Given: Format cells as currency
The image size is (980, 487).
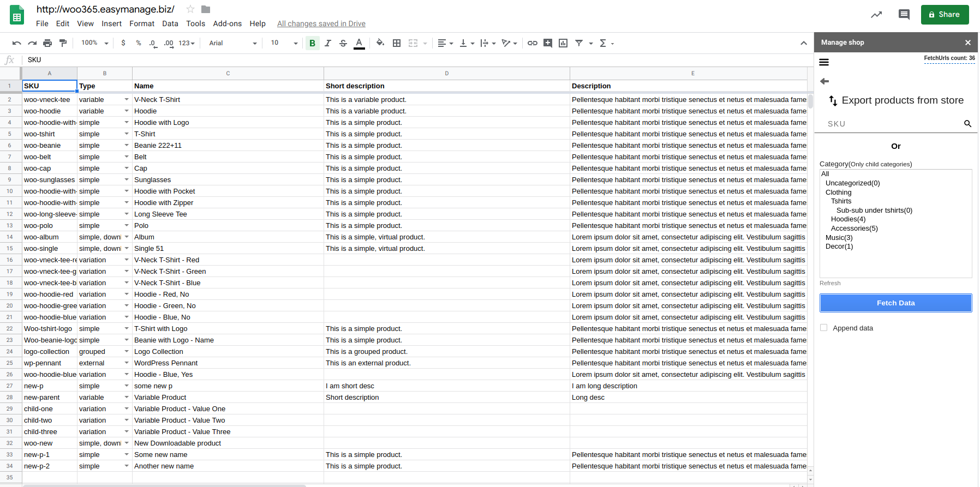Looking at the screenshot, I should (123, 43).
